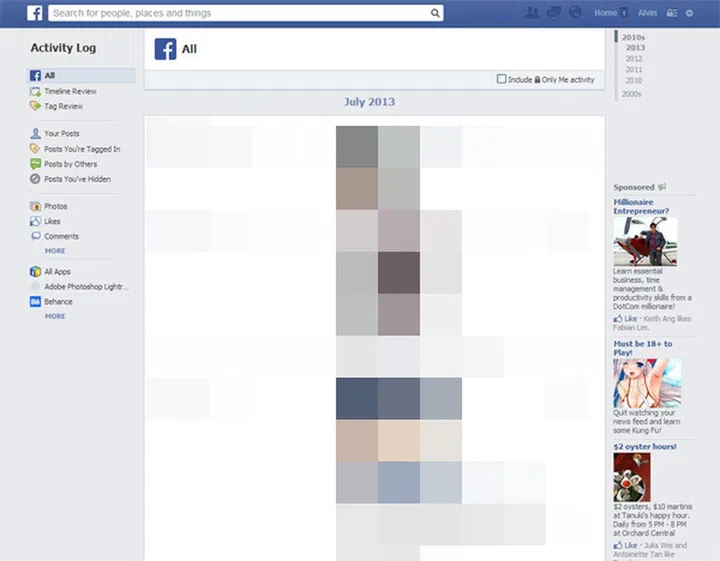Expand MORE under Behance
720x561 pixels.
55,316
